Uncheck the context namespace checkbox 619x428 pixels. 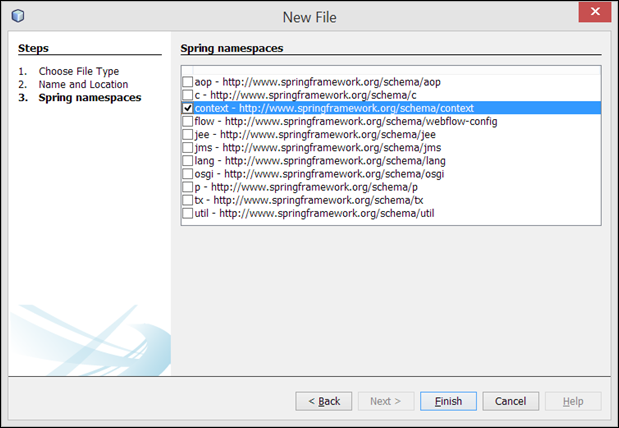[188, 108]
